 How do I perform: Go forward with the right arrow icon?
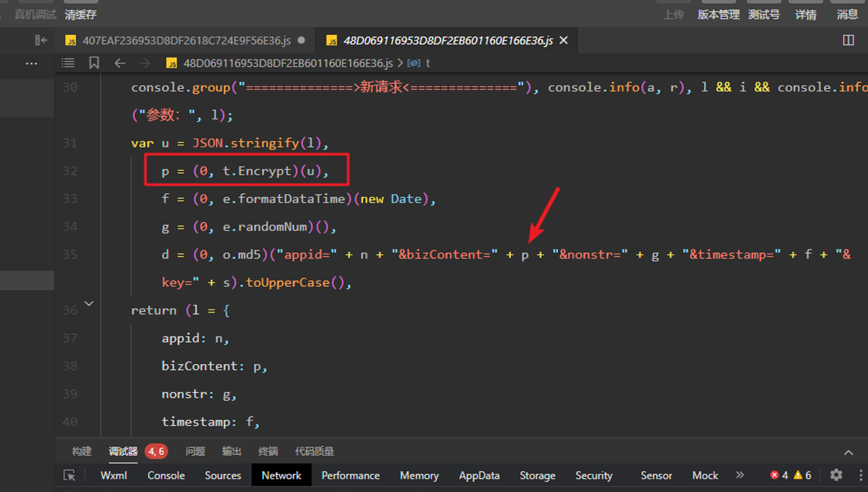(145, 63)
